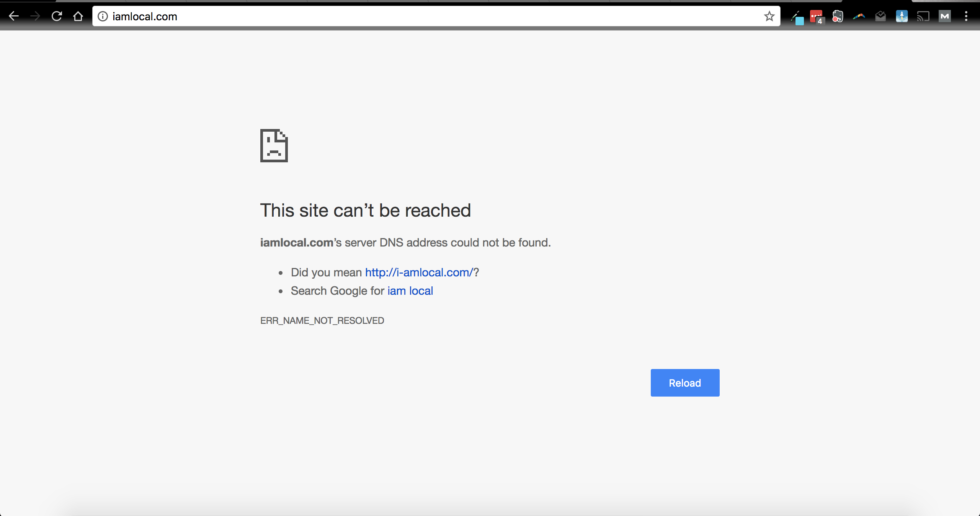Click the address bar showing iamlocal.com

[436, 16]
